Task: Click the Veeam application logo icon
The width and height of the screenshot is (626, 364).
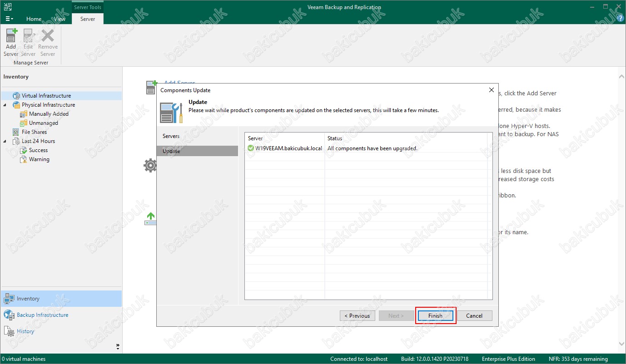Action: click(x=8, y=6)
